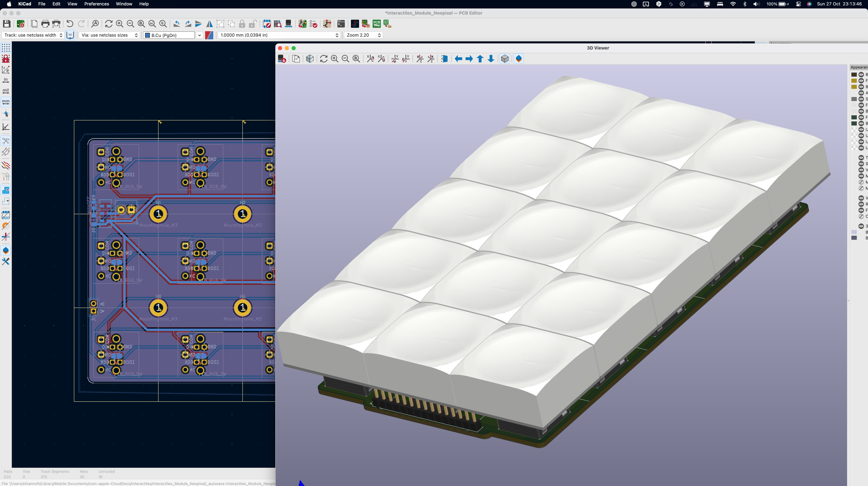This screenshot has height=486, width=868.
Task: Update PCB from schematic
Action: (x=302, y=24)
